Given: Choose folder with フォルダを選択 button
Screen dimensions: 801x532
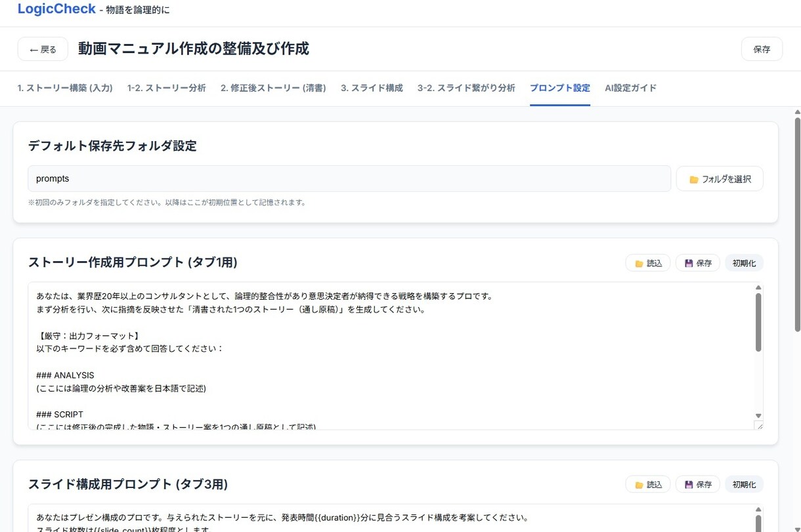Looking at the screenshot, I should pyautogui.click(x=720, y=179).
